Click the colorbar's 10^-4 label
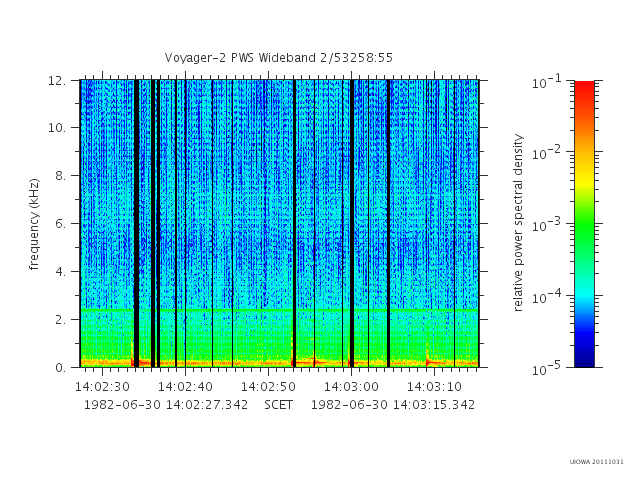640x480 pixels. click(x=547, y=297)
